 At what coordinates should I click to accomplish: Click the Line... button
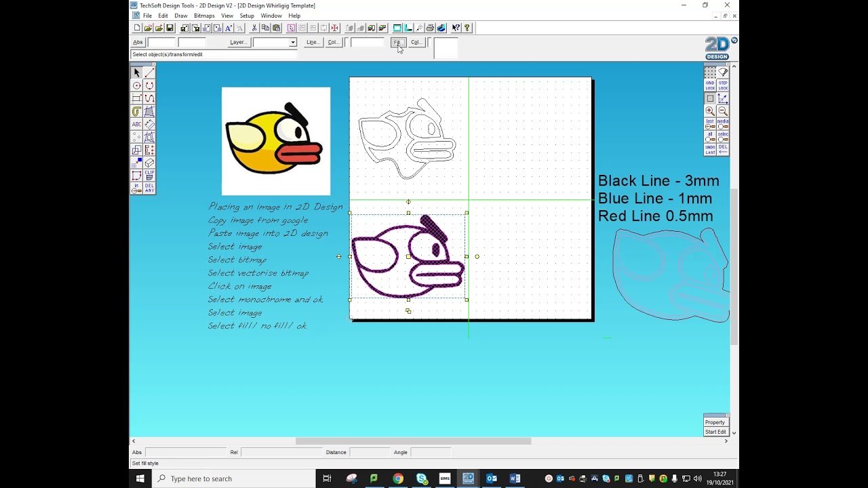(x=313, y=42)
